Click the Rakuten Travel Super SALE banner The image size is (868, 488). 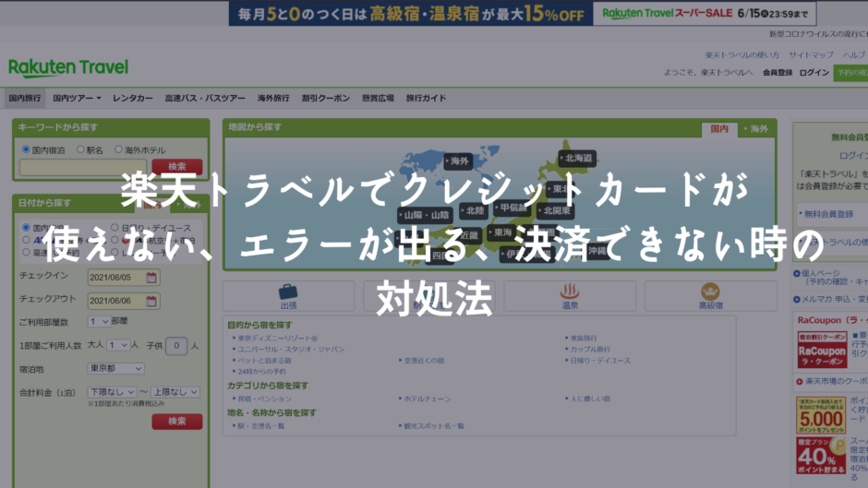(x=705, y=13)
